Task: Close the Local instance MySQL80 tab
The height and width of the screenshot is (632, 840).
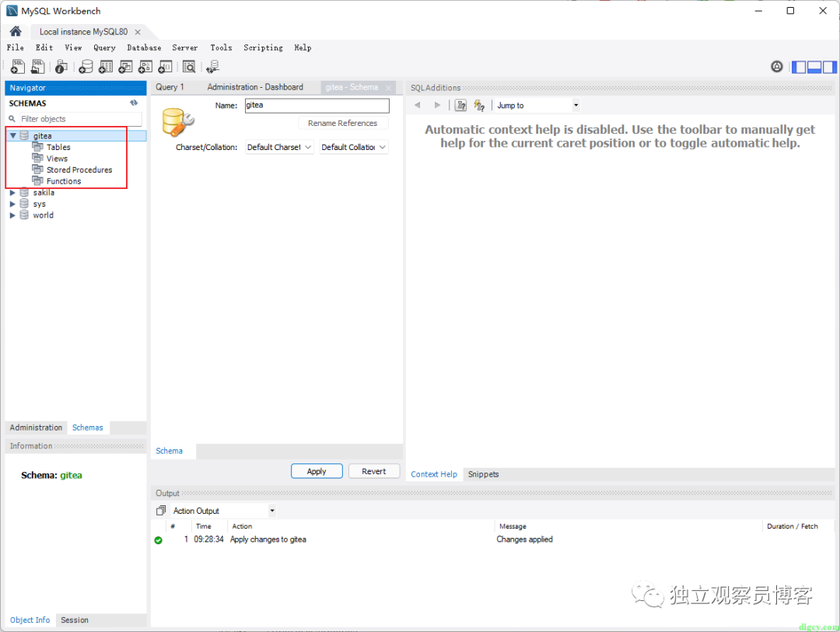Action: [138, 32]
